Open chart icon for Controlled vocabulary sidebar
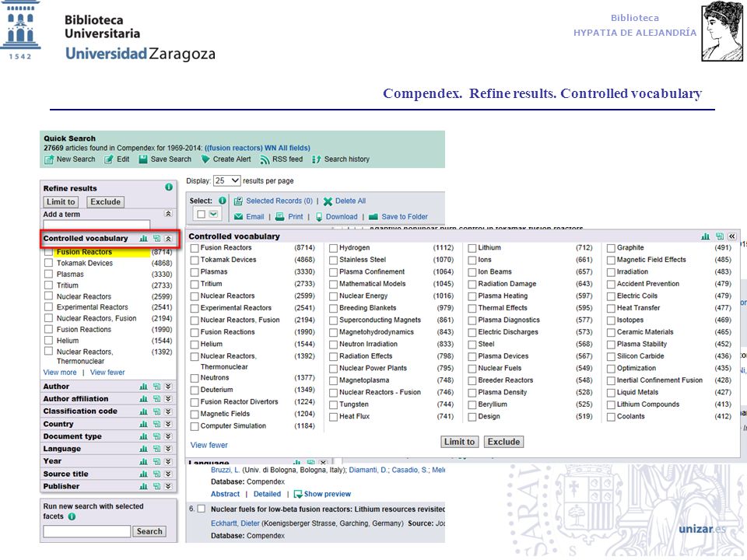 click(x=143, y=238)
